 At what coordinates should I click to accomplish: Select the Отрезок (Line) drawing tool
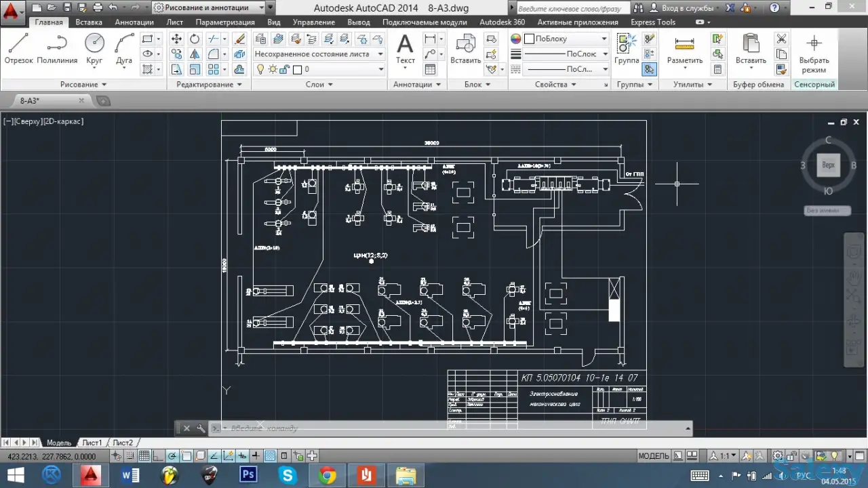18,47
